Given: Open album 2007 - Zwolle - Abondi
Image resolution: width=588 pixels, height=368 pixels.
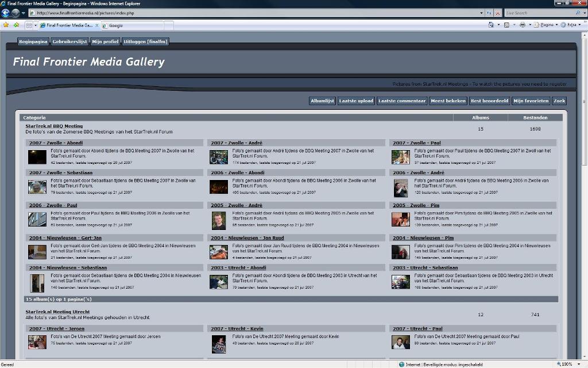Looking at the screenshot, I should coord(56,143).
